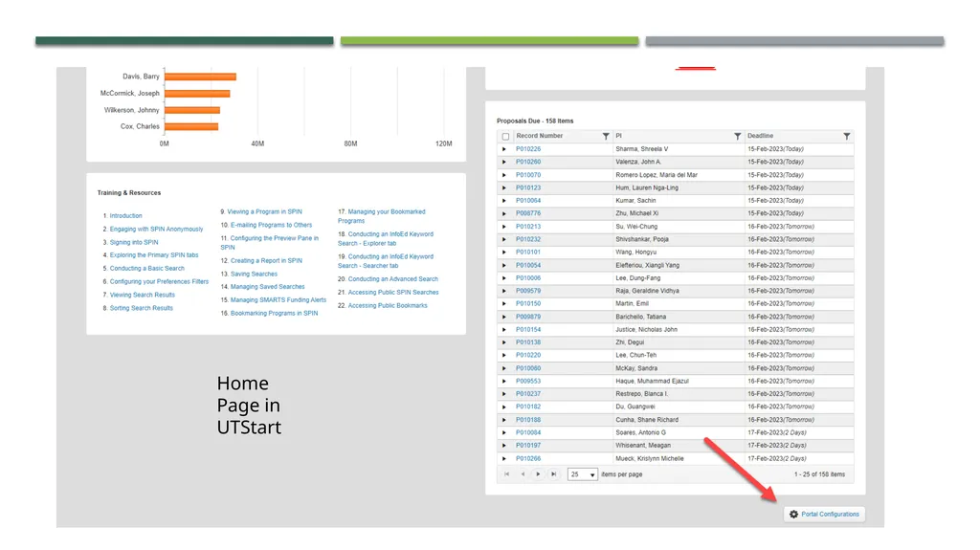
Task: Open the PI column filter
Action: click(737, 136)
